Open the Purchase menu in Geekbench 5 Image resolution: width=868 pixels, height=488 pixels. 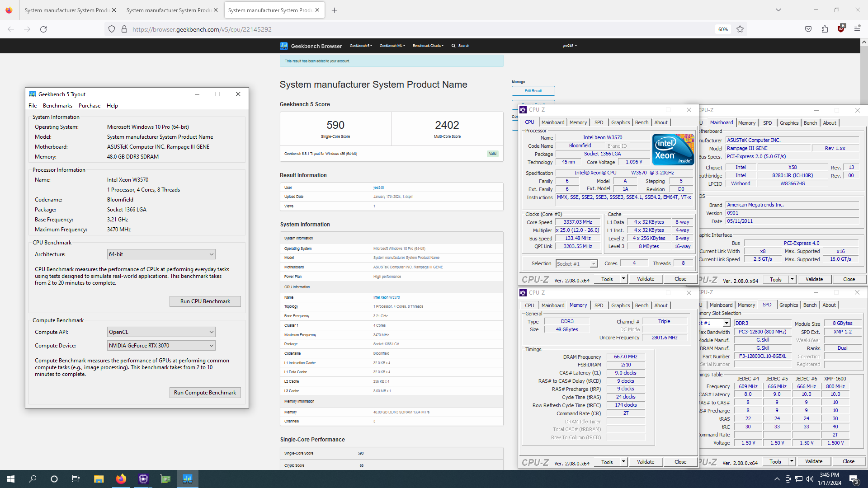(x=90, y=106)
